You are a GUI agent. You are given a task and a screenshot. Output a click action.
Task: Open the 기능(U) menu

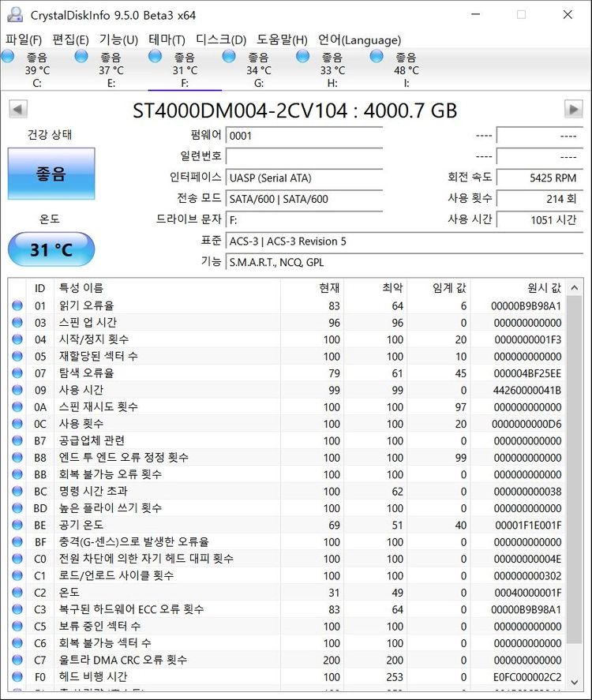118,39
